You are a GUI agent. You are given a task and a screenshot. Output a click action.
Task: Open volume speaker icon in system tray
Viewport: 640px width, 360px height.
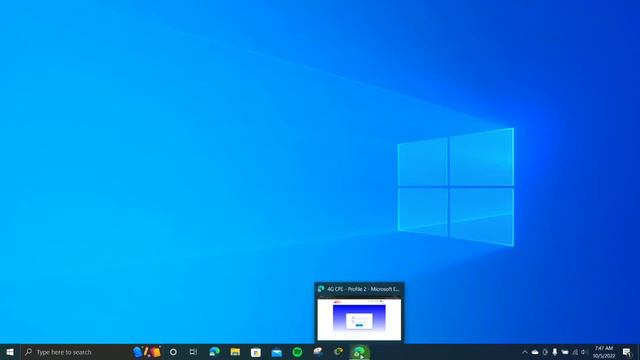pos(584,352)
